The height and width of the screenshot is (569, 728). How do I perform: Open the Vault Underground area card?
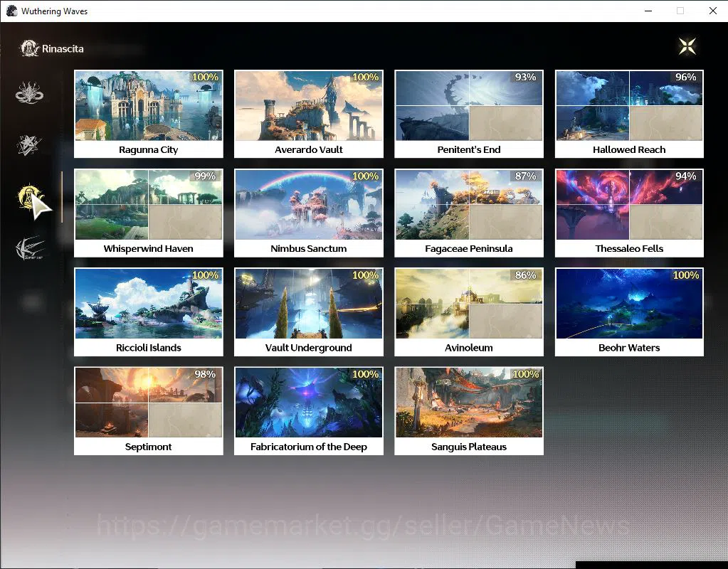coord(309,312)
